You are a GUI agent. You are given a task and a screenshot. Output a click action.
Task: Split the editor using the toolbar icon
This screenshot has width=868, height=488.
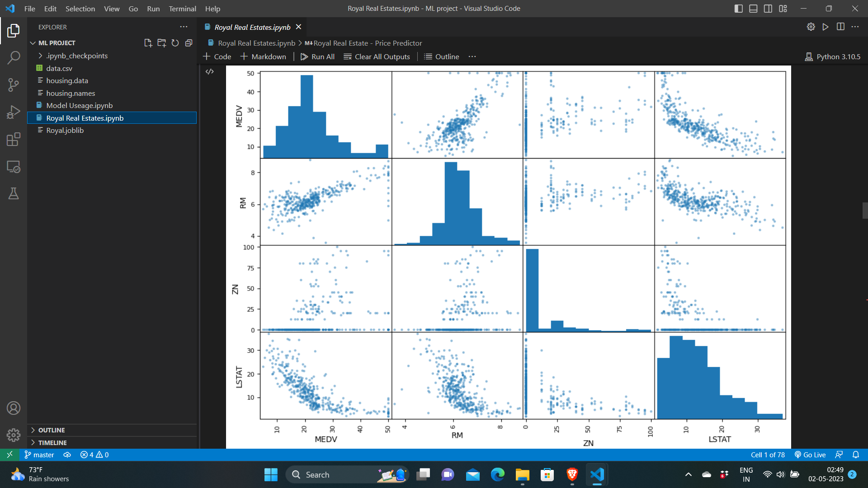(840, 27)
